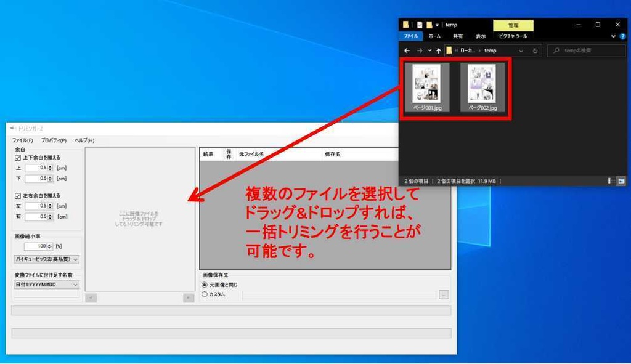
Task: Expand the Explorer address bar dropdown chevron
Action: point(521,51)
